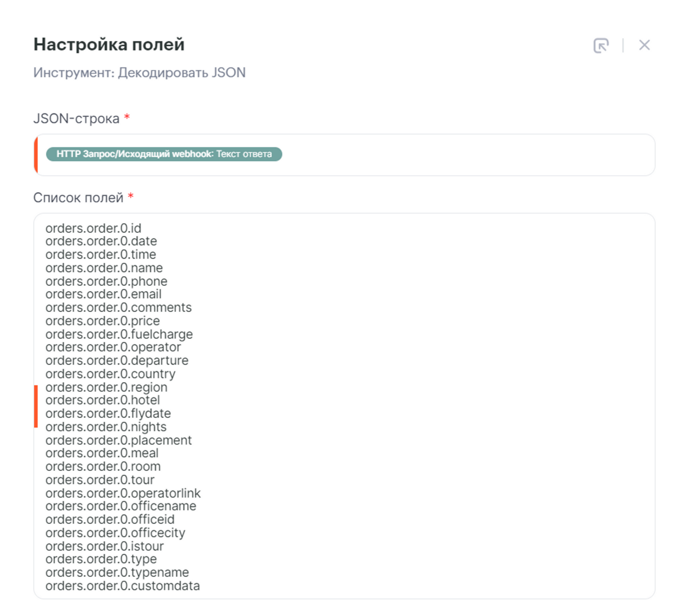Click the pop-out window icon in the header
Screen dimensions: 690x616
(601, 45)
